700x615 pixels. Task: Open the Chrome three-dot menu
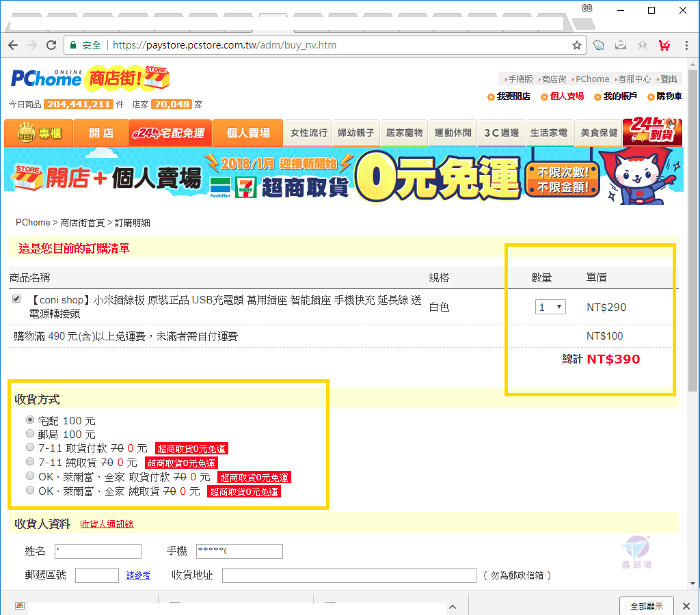[x=686, y=45]
